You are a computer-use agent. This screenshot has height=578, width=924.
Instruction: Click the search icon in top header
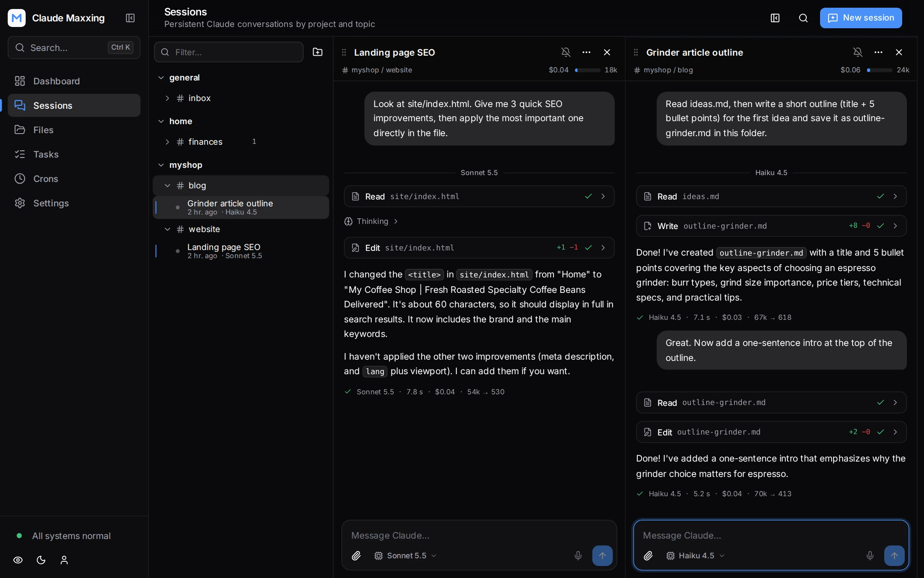[x=803, y=18]
